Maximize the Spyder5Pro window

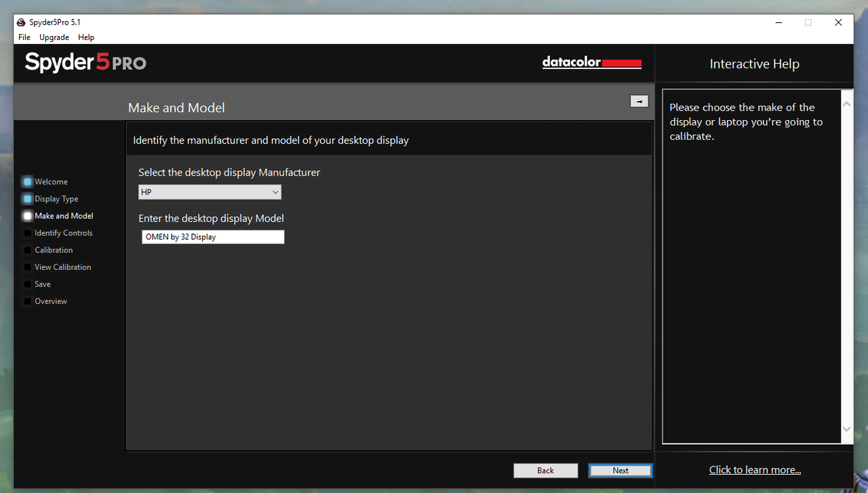pyautogui.click(x=808, y=22)
